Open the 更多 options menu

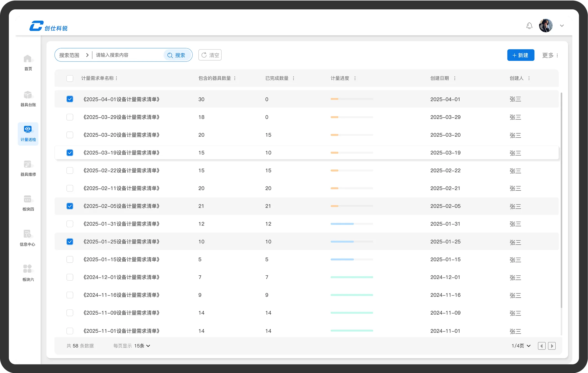tap(550, 55)
